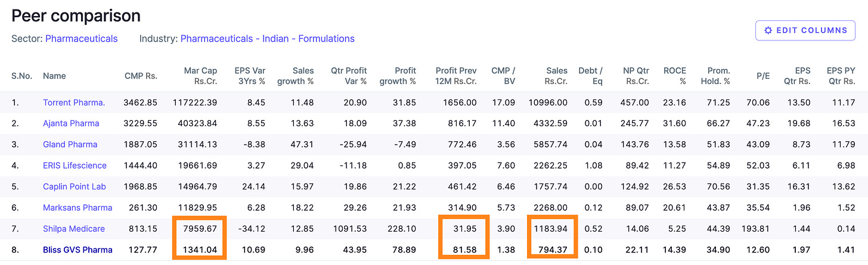Sort by Profit Prev 12M Rs.Cr. header

456,76
